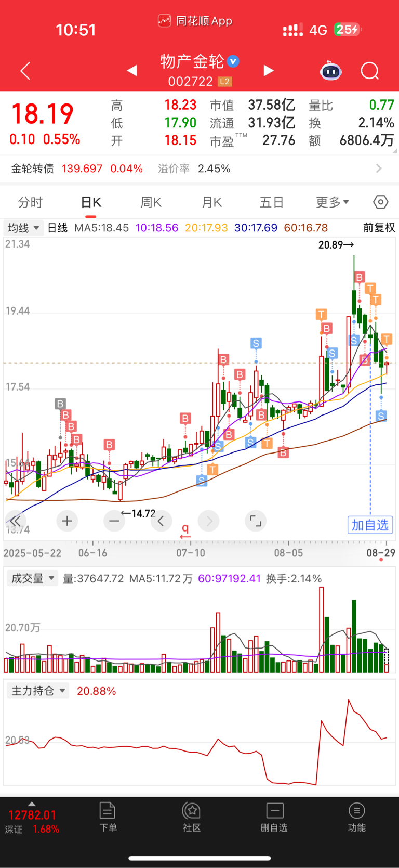The width and height of the screenshot is (399, 868).
Task: Open the 更多 periods dropdown
Action: pyautogui.click(x=332, y=202)
